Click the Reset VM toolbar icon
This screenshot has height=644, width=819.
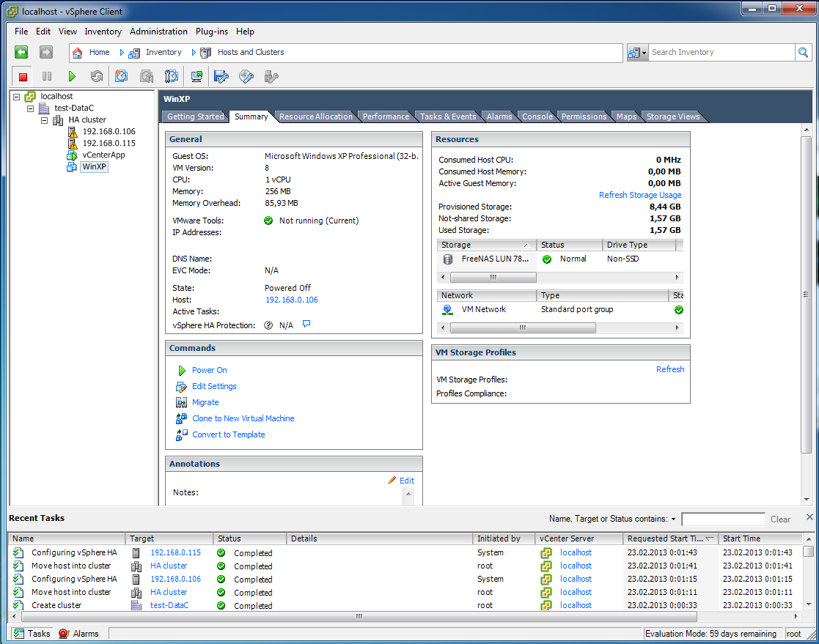tap(97, 77)
